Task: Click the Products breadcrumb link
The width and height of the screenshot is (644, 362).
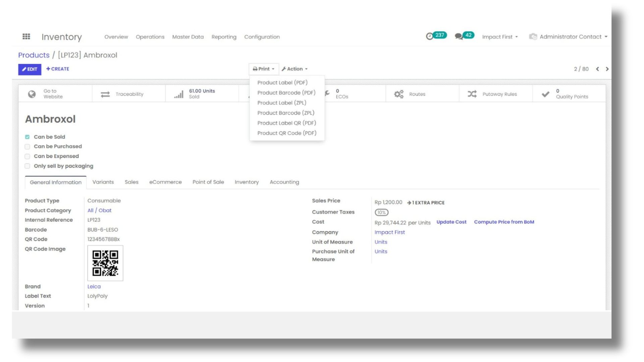Action: [34, 55]
